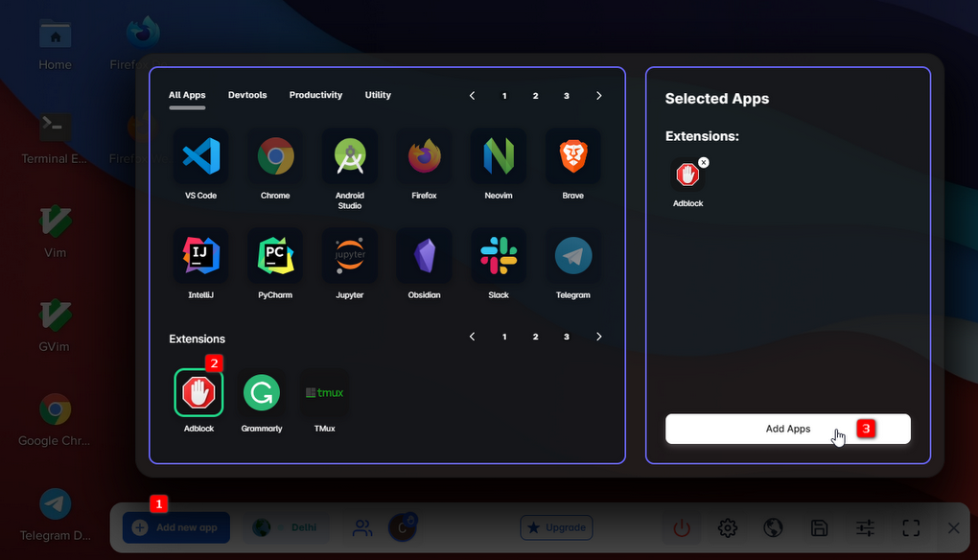This screenshot has height=560, width=978.
Task: Click the Adblock icon under Selected Apps
Action: click(x=687, y=175)
